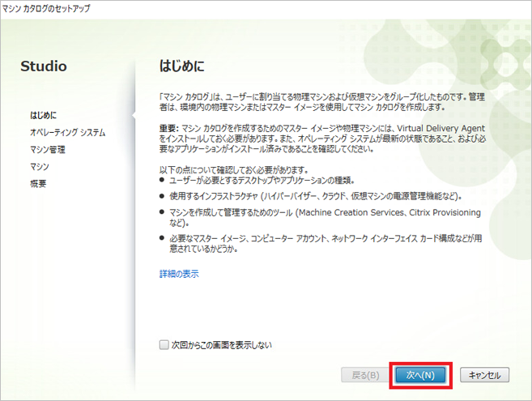Open the 詳細の表示 link
This screenshot has height=401, width=532.
[179, 275]
